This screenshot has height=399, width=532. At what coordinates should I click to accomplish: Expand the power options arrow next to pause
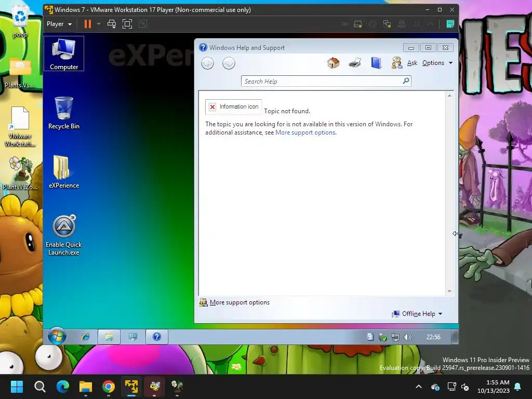tap(99, 24)
